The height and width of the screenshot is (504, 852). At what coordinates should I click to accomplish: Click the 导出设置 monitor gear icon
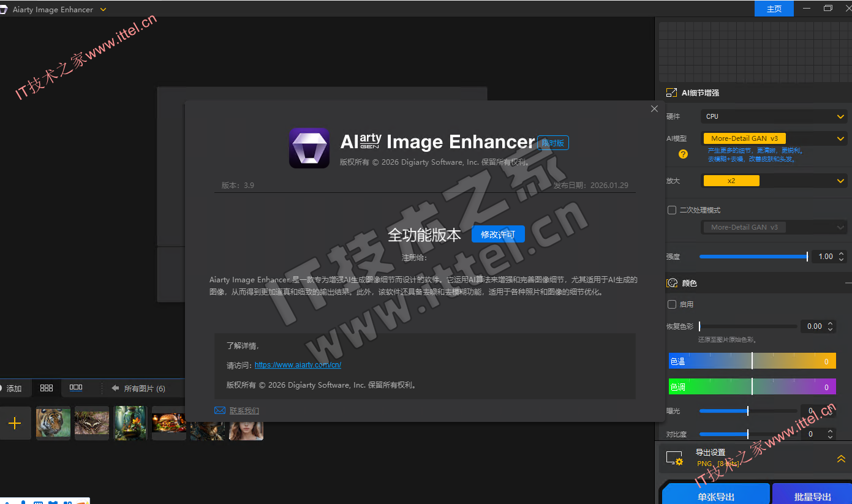pyautogui.click(x=674, y=459)
